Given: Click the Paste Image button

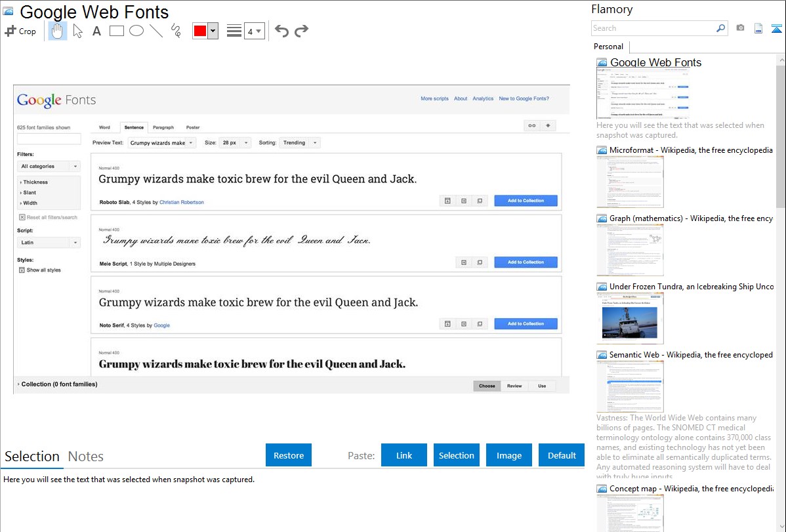Looking at the screenshot, I should (508, 455).
